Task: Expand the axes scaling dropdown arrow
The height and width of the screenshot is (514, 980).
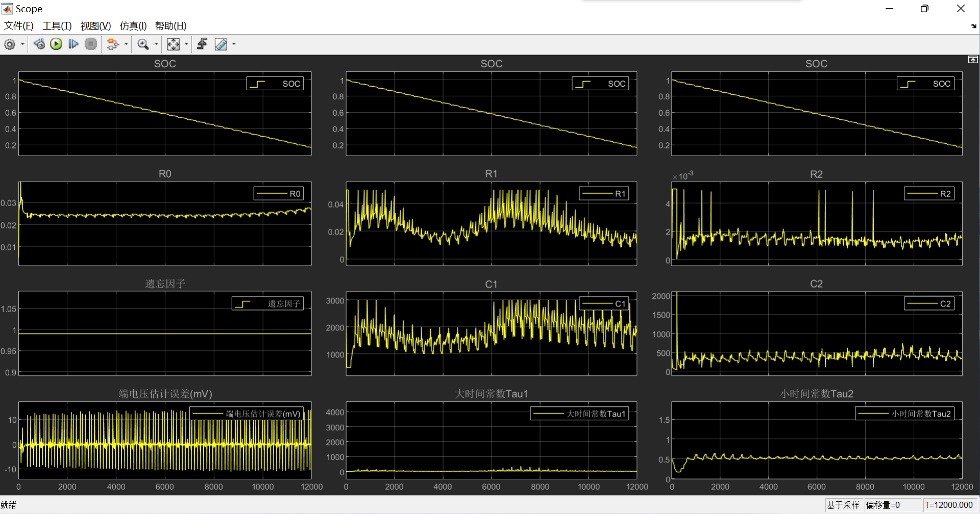Action: tap(186, 44)
